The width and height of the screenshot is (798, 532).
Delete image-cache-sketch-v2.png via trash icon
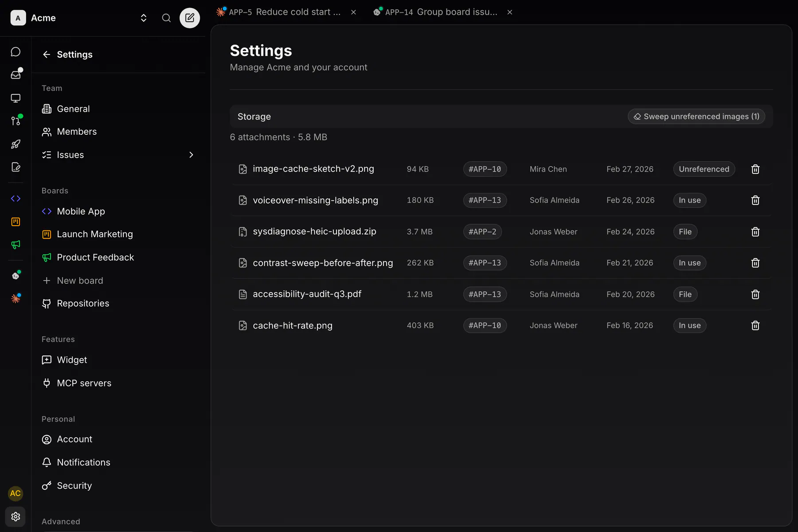pyautogui.click(x=755, y=169)
